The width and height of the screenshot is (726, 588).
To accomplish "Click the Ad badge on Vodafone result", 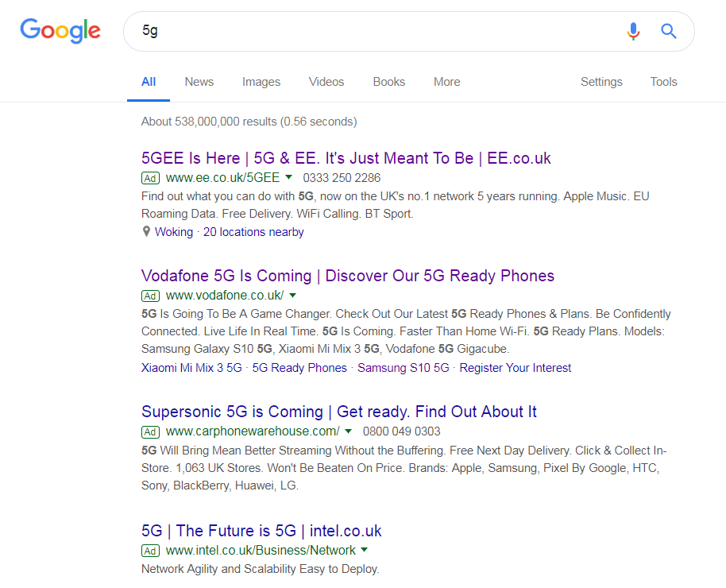I will pyautogui.click(x=150, y=296).
